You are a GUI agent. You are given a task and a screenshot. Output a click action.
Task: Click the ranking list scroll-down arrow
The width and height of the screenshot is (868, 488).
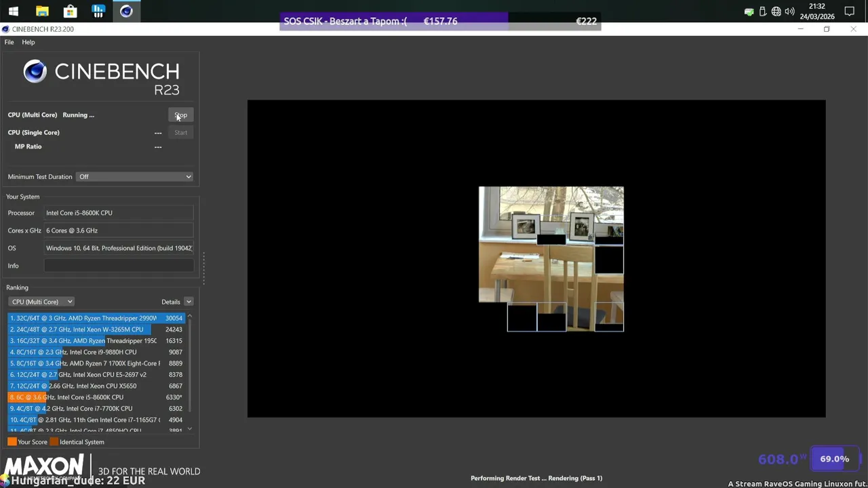[189, 428]
